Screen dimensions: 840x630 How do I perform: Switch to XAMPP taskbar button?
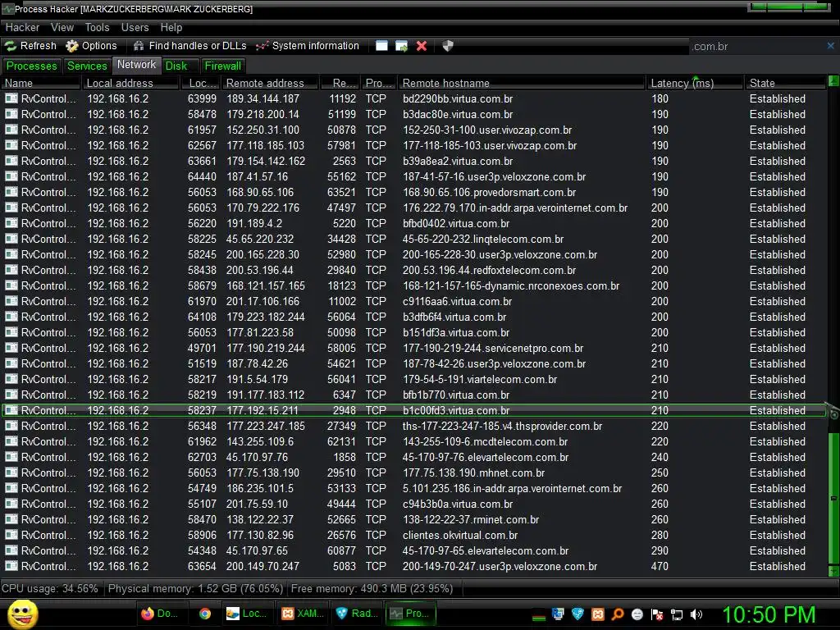pos(303,614)
